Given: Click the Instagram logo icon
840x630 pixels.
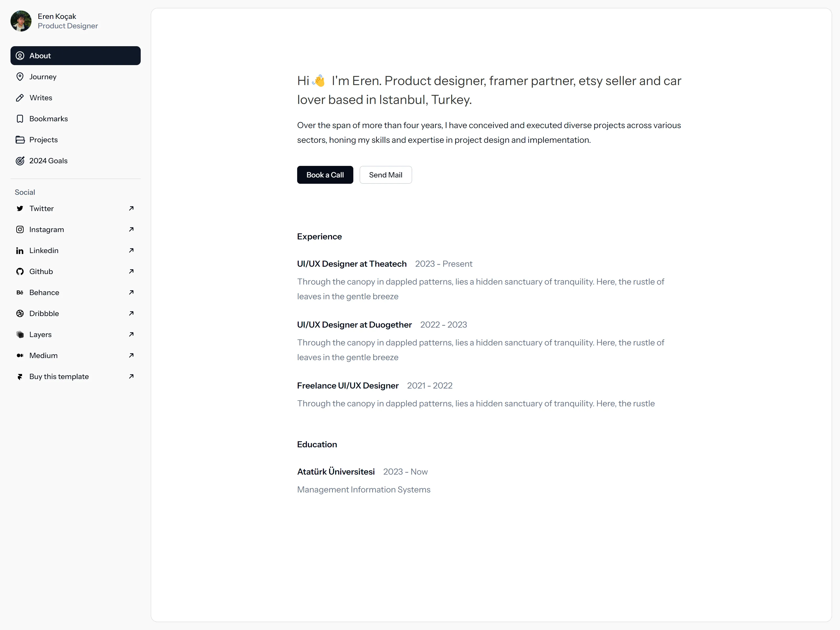Looking at the screenshot, I should coord(20,229).
